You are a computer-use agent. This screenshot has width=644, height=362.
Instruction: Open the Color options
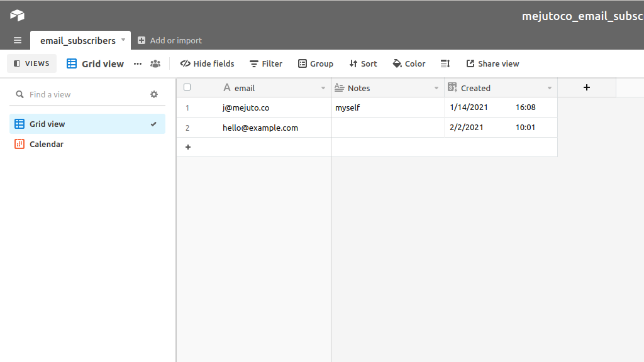(x=409, y=63)
